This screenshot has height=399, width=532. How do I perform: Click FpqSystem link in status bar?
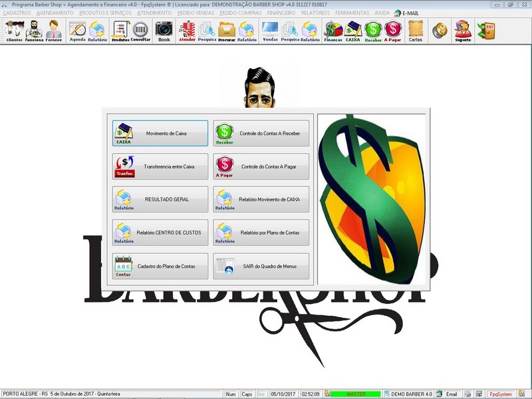click(501, 394)
